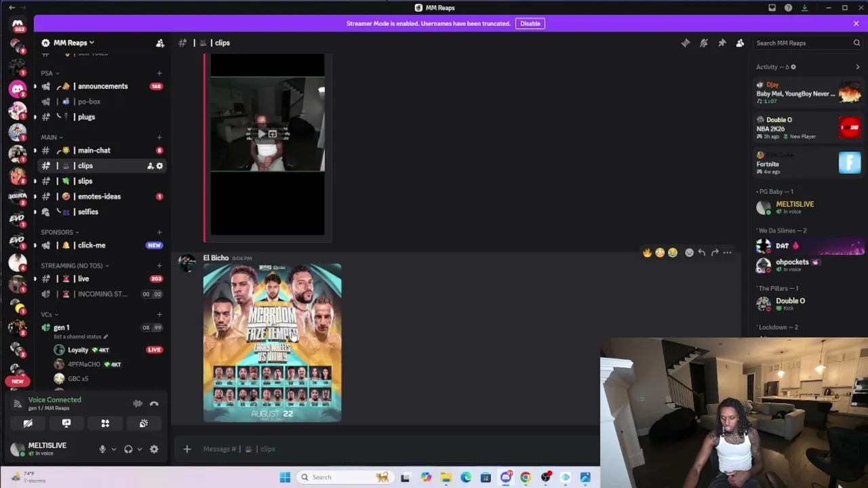Open more message options menu

[727, 253]
